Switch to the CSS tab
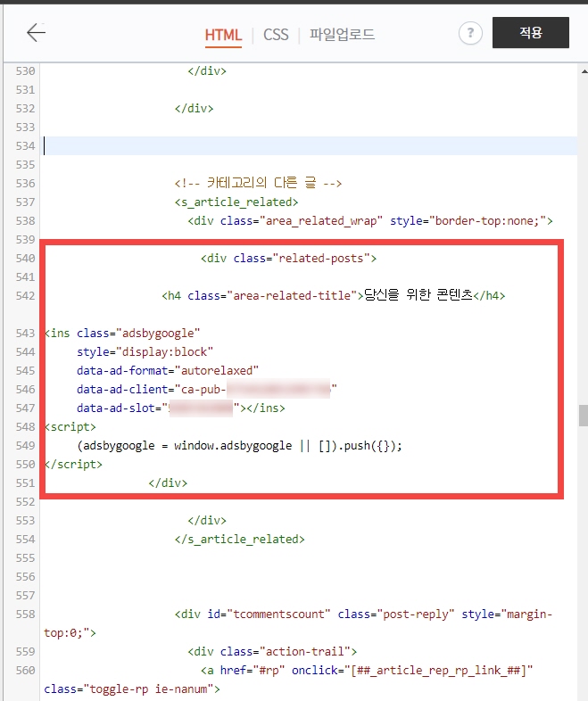This screenshot has width=588, height=701. point(276,35)
